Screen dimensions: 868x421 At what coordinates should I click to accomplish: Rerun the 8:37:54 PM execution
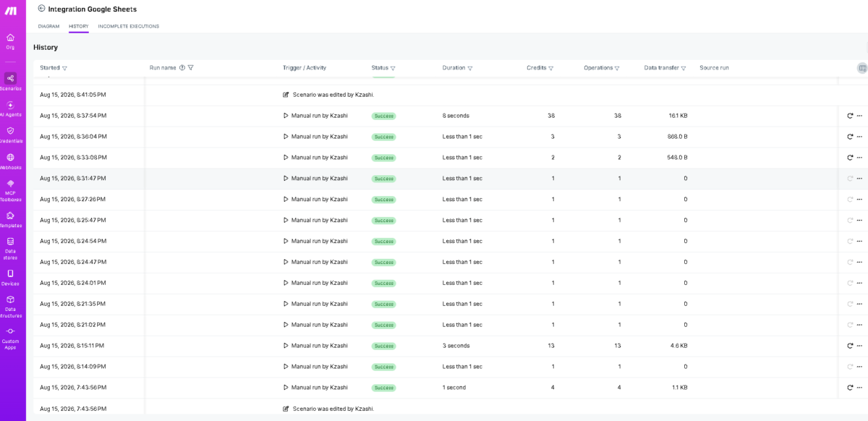850,116
